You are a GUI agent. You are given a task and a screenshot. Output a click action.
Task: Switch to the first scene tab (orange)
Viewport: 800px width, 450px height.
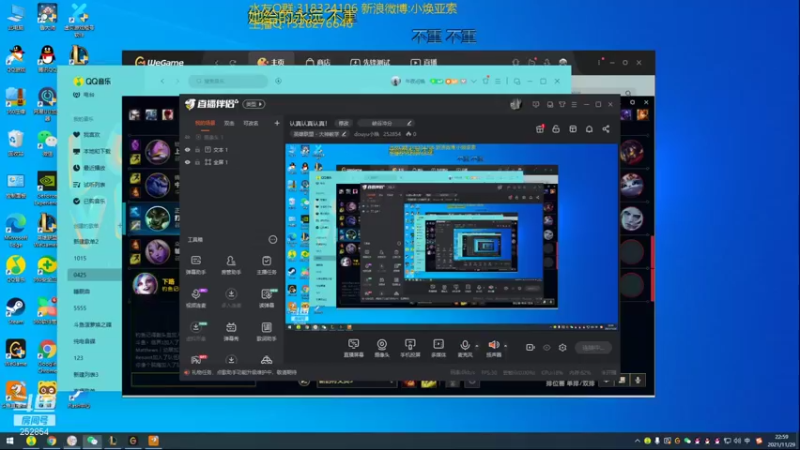click(205, 123)
